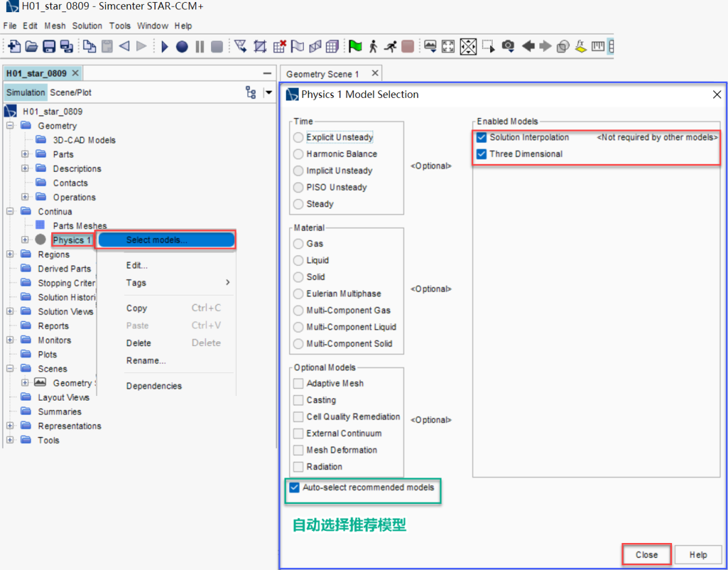The height and width of the screenshot is (570, 728).
Task: Open the Solution menu
Action: tap(87, 26)
